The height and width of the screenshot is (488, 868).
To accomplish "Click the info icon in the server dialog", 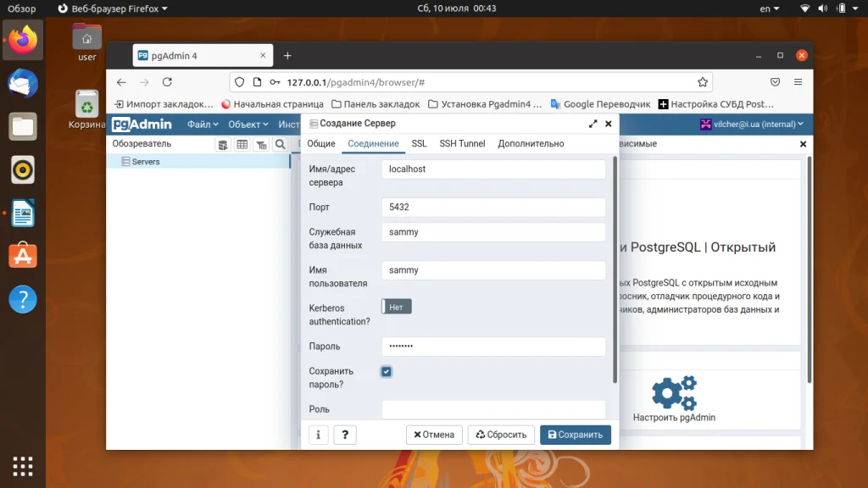I will (x=318, y=434).
